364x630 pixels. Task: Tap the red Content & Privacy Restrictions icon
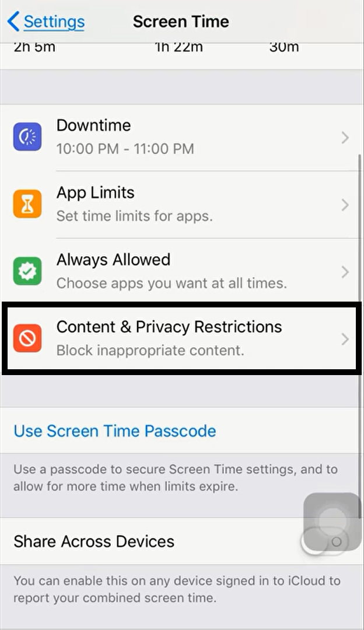27,338
